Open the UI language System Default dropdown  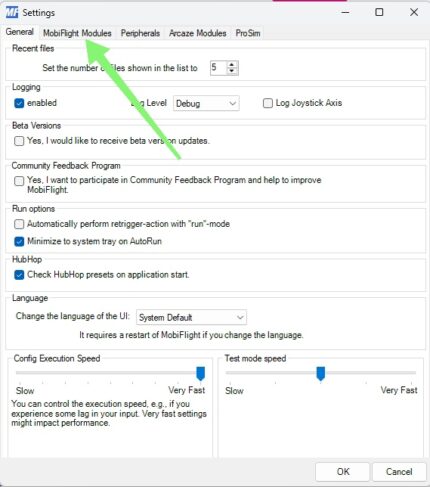click(191, 317)
